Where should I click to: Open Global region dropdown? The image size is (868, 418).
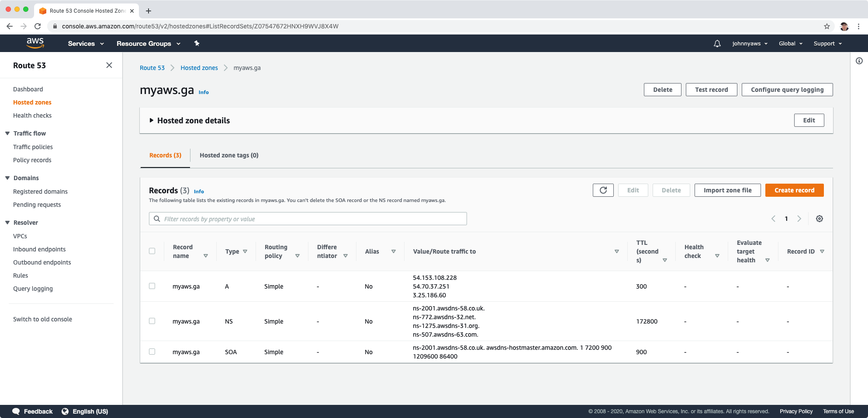point(791,44)
